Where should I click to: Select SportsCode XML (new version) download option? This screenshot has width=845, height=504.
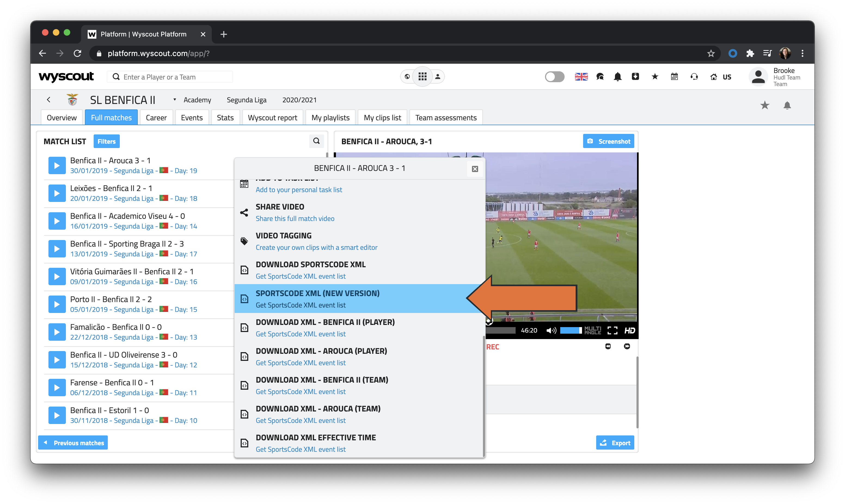click(x=317, y=298)
